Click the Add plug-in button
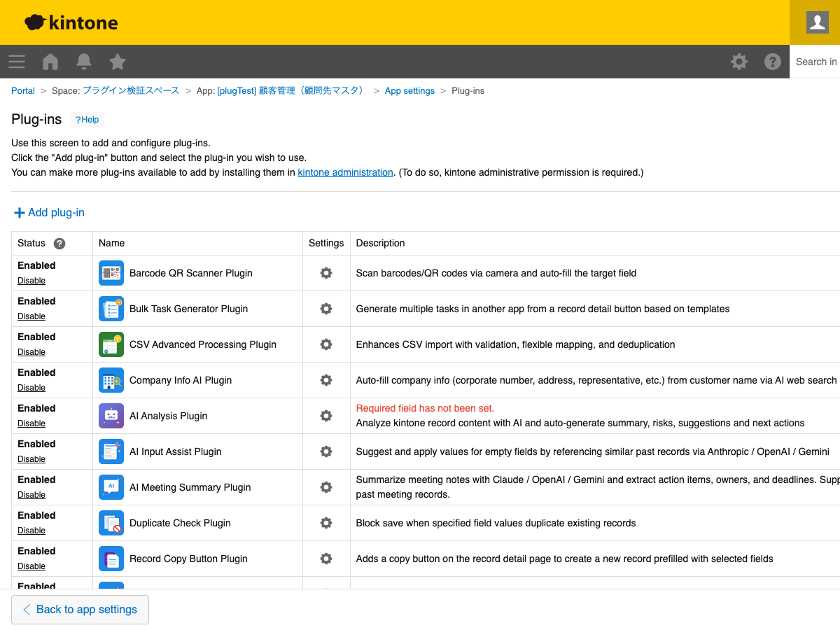 [x=49, y=213]
